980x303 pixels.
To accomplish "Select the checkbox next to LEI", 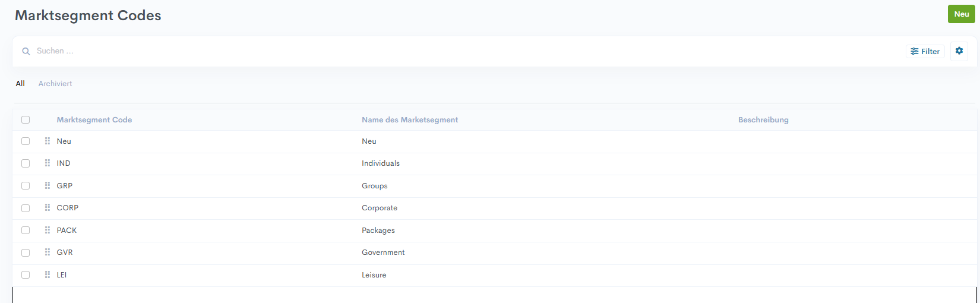I will (x=26, y=275).
